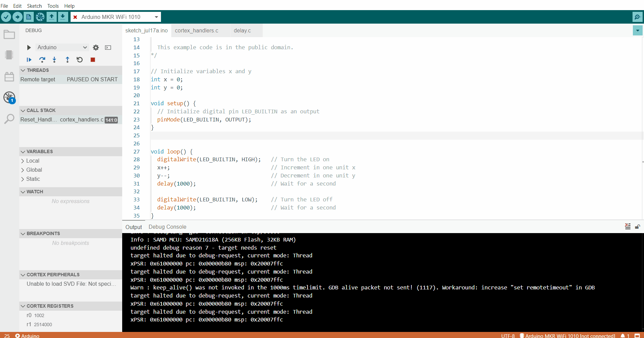Start the Arduino debug launch configuration
Image resolution: width=644 pixels, height=338 pixels.
click(x=29, y=47)
